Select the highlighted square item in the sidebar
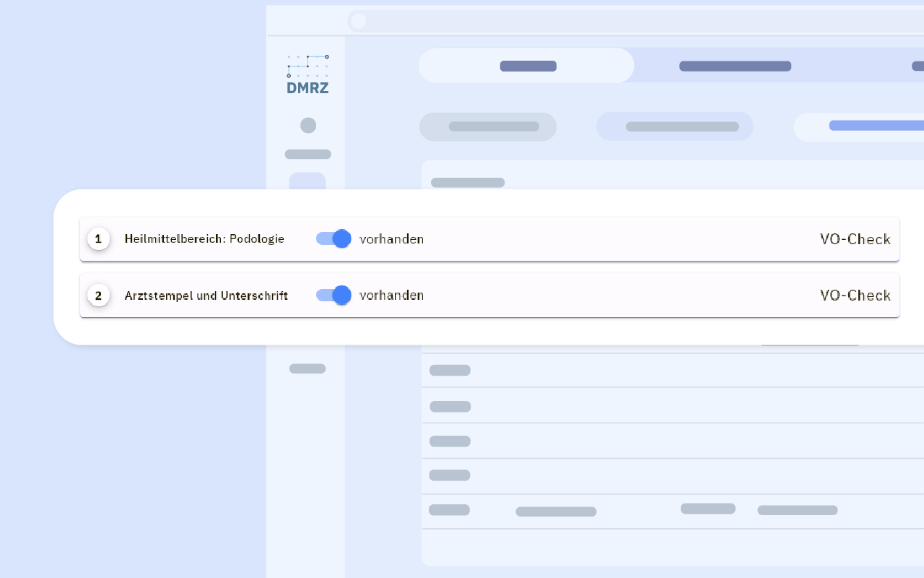The width and height of the screenshot is (924, 578). (308, 182)
